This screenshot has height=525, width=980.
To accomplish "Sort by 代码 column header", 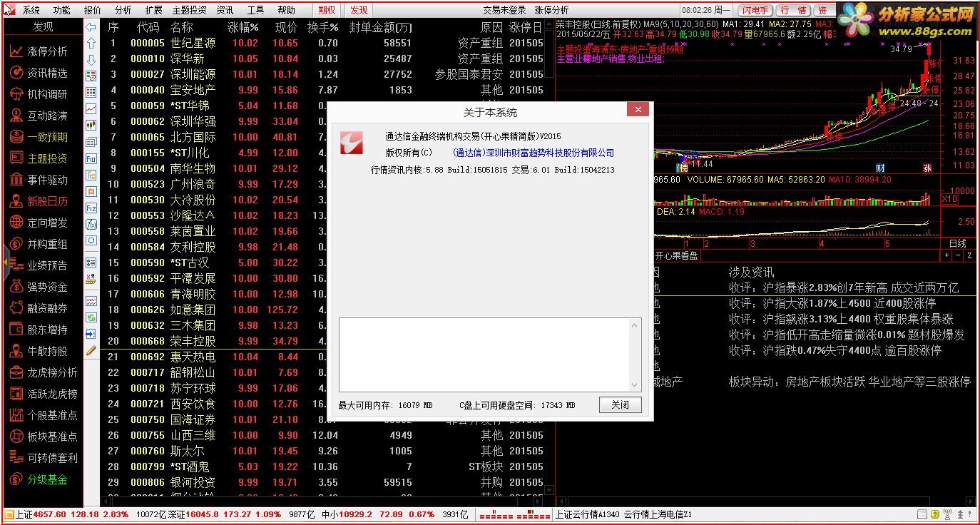I will [x=148, y=27].
